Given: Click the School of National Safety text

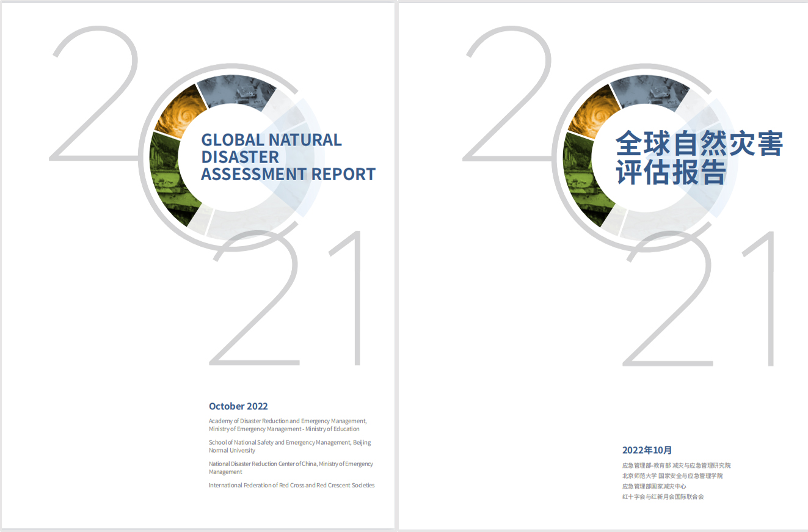Looking at the screenshot, I should point(289,446).
